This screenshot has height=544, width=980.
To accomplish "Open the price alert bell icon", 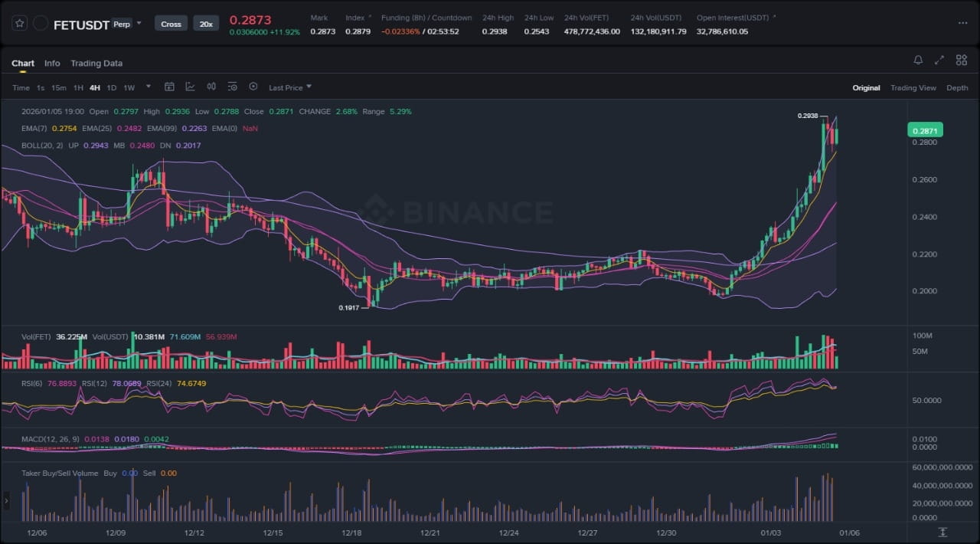I will point(918,60).
